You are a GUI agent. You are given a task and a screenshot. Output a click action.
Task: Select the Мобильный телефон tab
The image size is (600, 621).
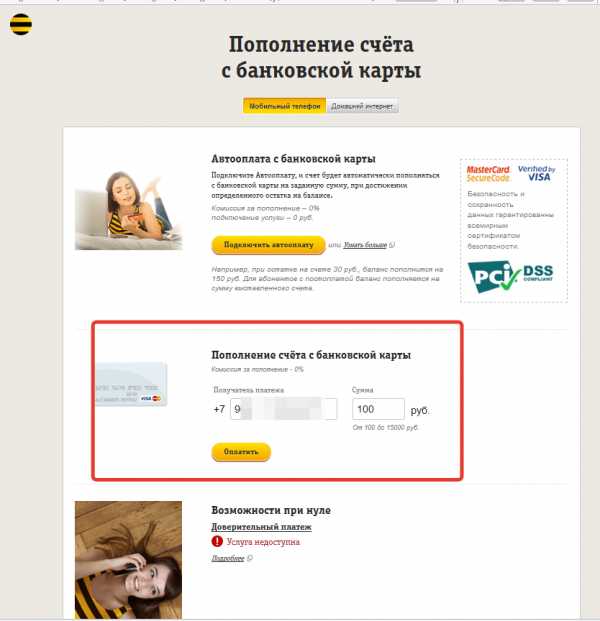point(284,106)
